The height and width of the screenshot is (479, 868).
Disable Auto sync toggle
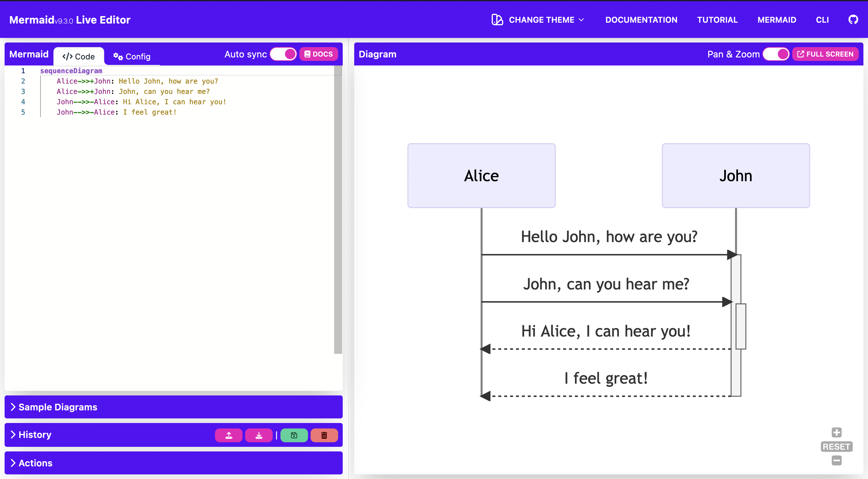click(x=283, y=54)
